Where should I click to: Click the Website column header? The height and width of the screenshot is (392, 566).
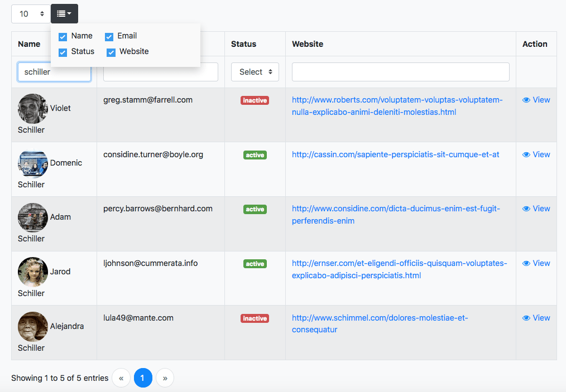(x=308, y=44)
